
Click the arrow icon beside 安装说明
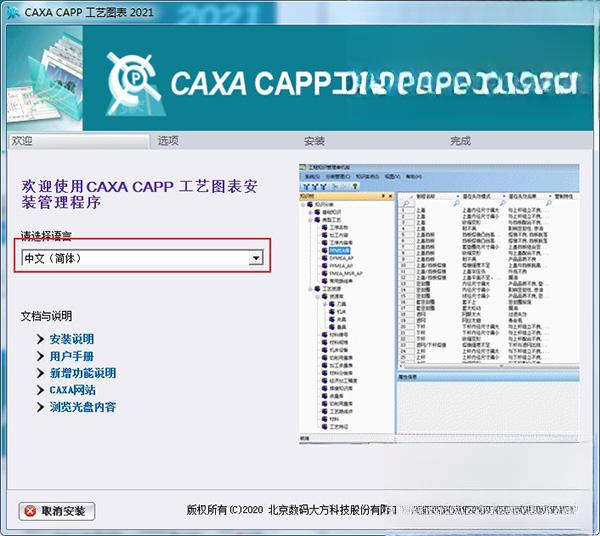point(41,339)
